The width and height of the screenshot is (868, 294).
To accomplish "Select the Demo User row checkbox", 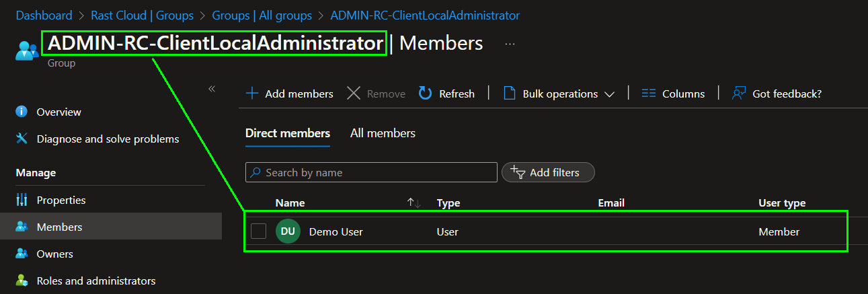I will click(259, 231).
